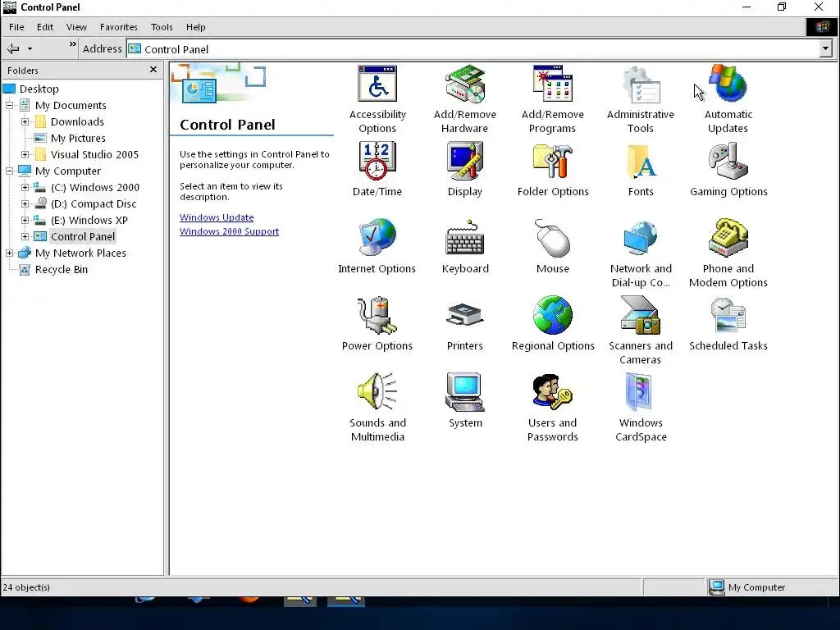
Task: Click the Windows flag throbber logo
Action: 822,27
